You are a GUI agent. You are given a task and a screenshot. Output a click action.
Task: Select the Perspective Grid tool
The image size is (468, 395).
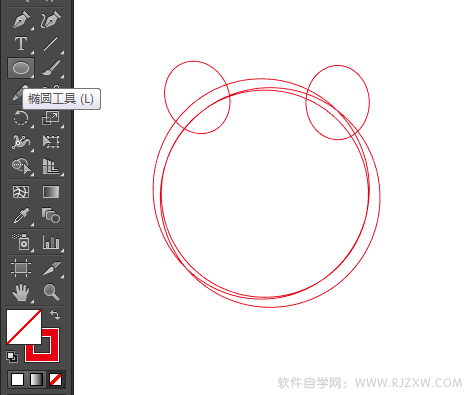pos(51,166)
